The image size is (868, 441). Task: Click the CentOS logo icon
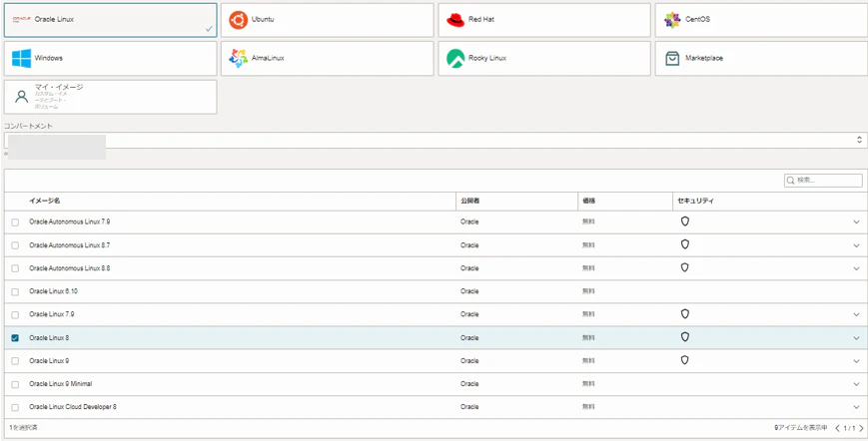tap(672, 20)
